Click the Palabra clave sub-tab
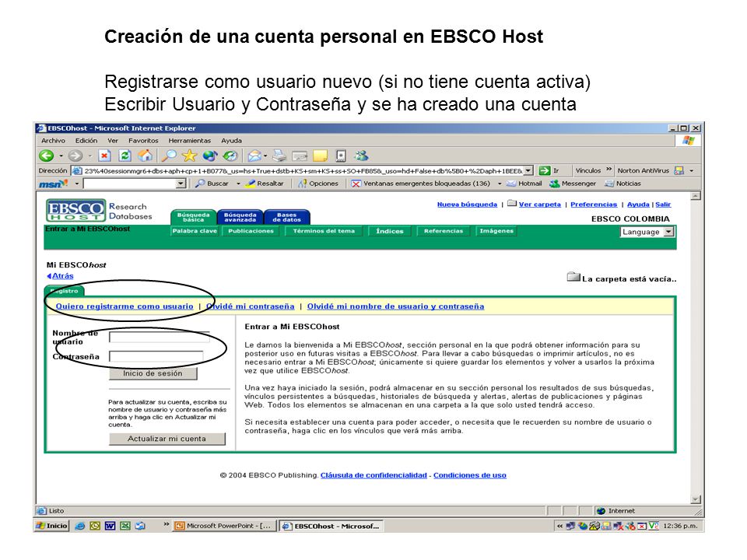Viewport: 747px width, 560px height. tap(195, 231)
